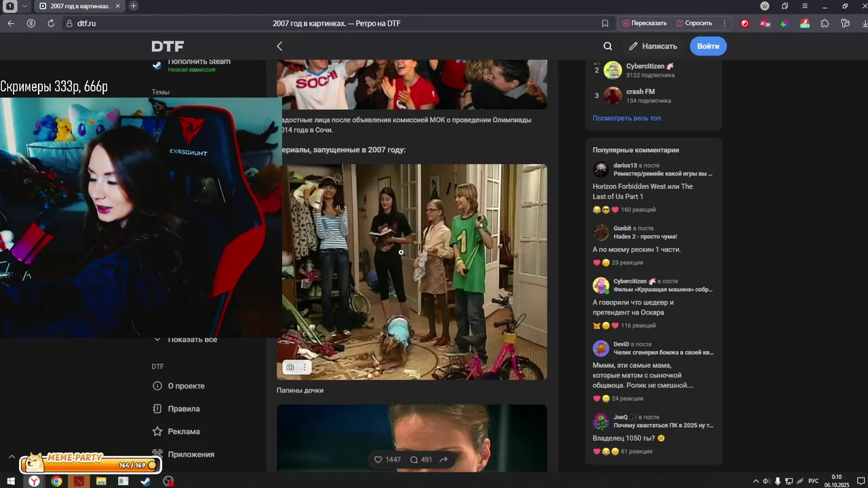Click the Реклама star icon
The height and width of the screenshot is (488, 868).
click(157, 431)
